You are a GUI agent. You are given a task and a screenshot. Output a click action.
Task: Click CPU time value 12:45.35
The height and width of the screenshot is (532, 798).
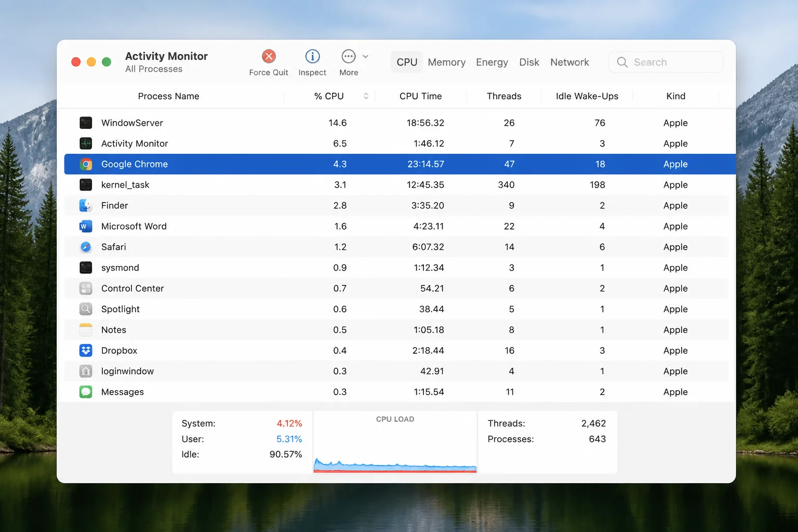pos(425,185)
